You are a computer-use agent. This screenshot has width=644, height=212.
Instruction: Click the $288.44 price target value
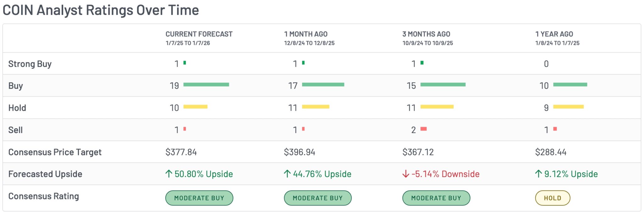pyautogui.click(x=551, y=152)
